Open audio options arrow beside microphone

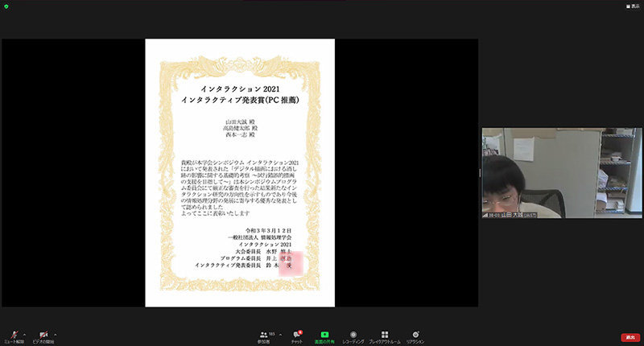(24, 335)
